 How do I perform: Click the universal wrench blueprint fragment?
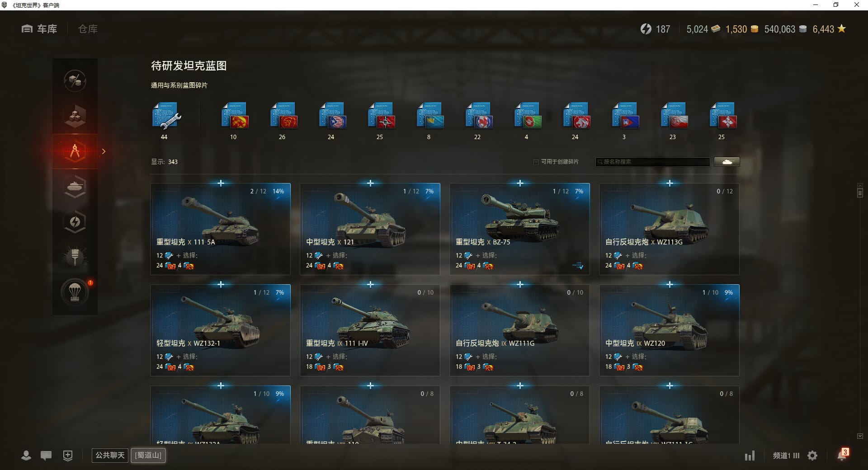(166, 116)
